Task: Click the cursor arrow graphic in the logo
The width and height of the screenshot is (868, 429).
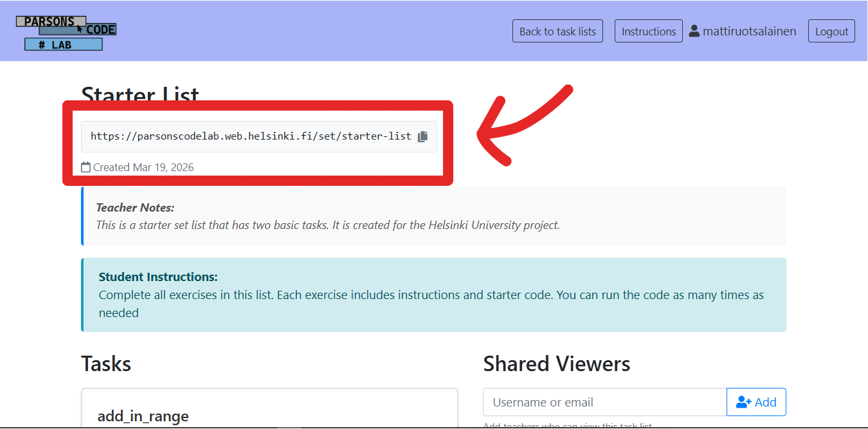Action: (78, 28)
